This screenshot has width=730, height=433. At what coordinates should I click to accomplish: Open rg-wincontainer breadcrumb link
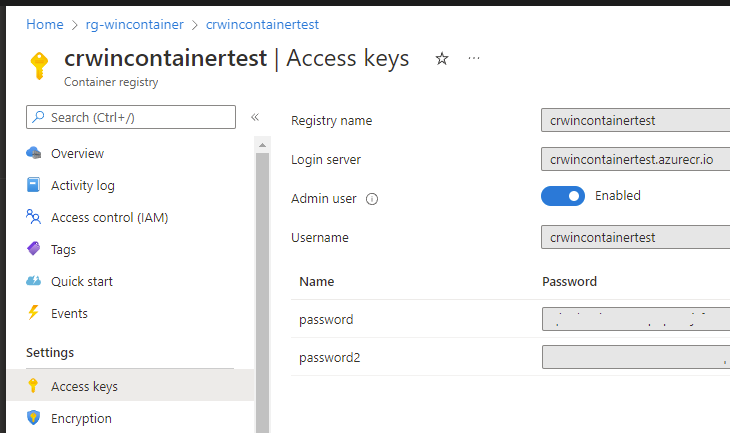(135, 24)
